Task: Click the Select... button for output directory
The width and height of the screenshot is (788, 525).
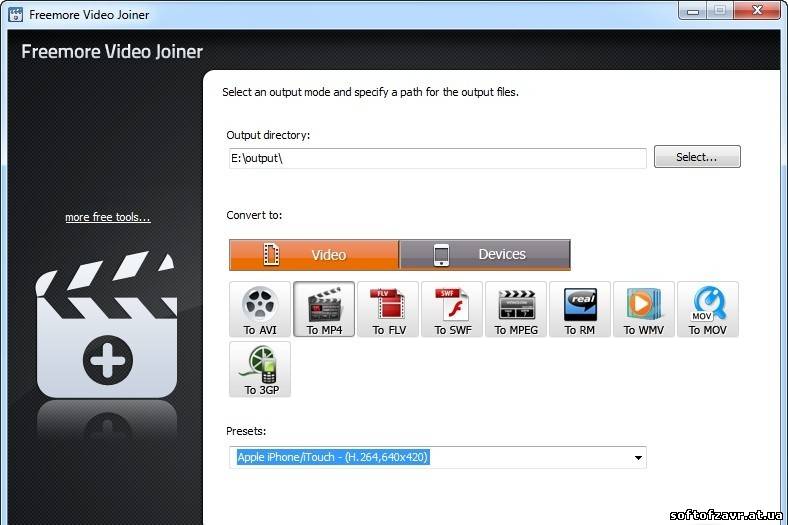Action: point(697,157)
